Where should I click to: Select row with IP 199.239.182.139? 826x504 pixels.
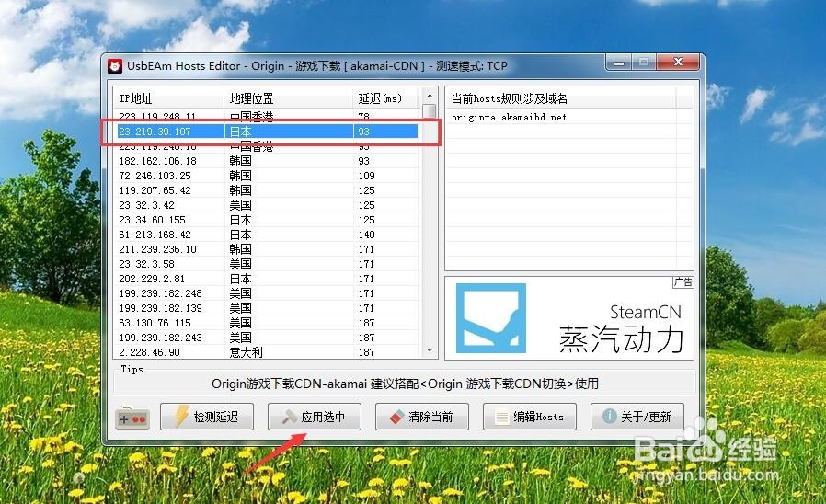(267, 308)
